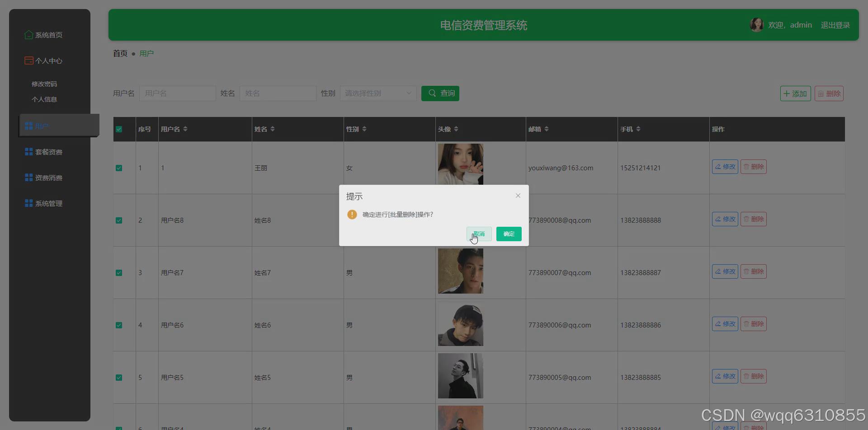Toggle the select-all header checkbox

tap(119, 129)
